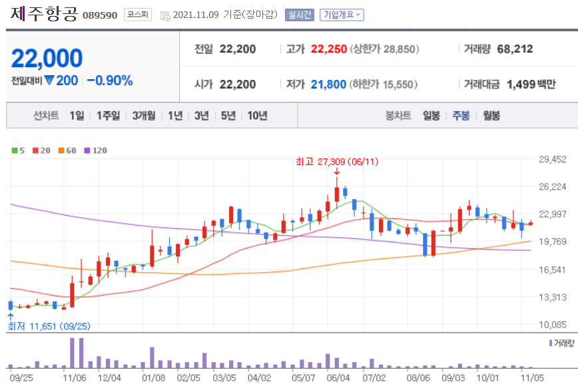Toggle the 실시간 button

[300, 15]
